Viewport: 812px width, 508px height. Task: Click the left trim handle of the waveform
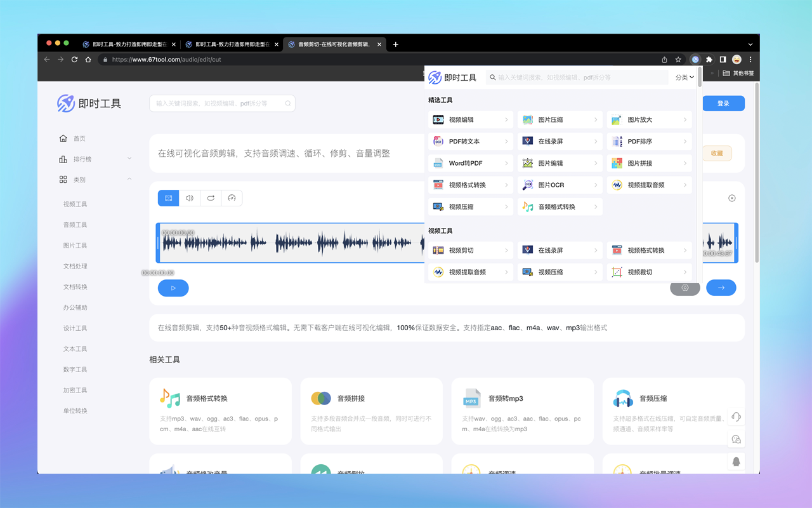tap(158, 243)
